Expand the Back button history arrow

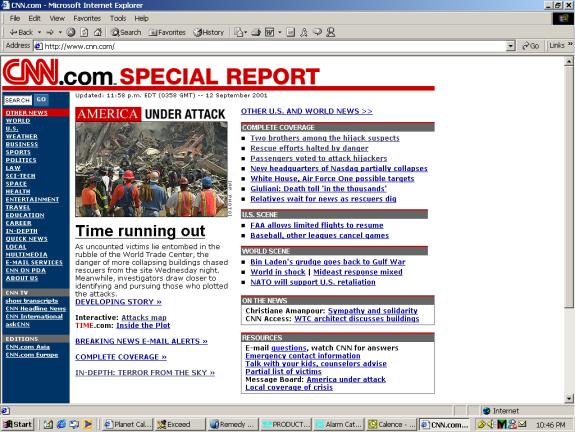39,32
